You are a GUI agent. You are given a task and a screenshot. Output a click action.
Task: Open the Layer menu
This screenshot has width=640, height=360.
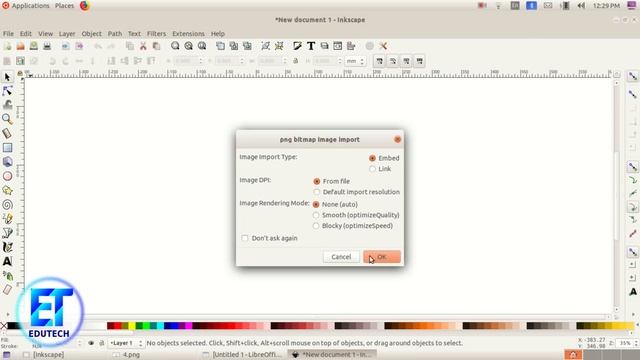point(67,33)
